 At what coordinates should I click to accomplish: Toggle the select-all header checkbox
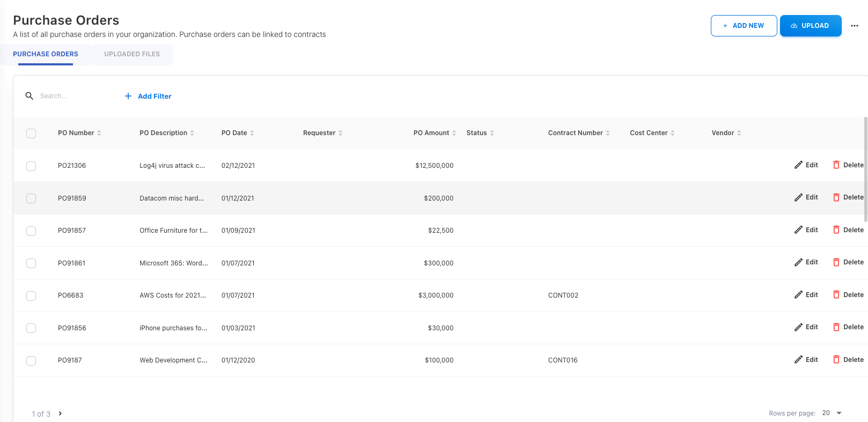(x=31, y=134)
